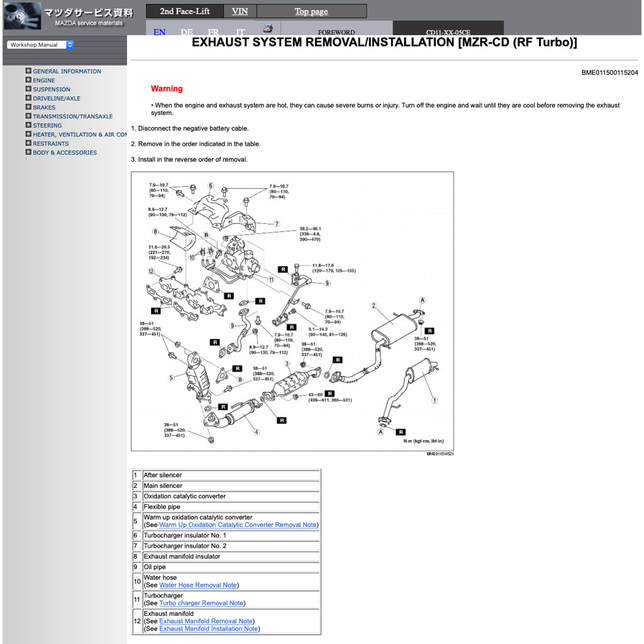Open the Turbo charger Removal Note
The height and width of the screenshot is (644, 644).
click(203, 603)
